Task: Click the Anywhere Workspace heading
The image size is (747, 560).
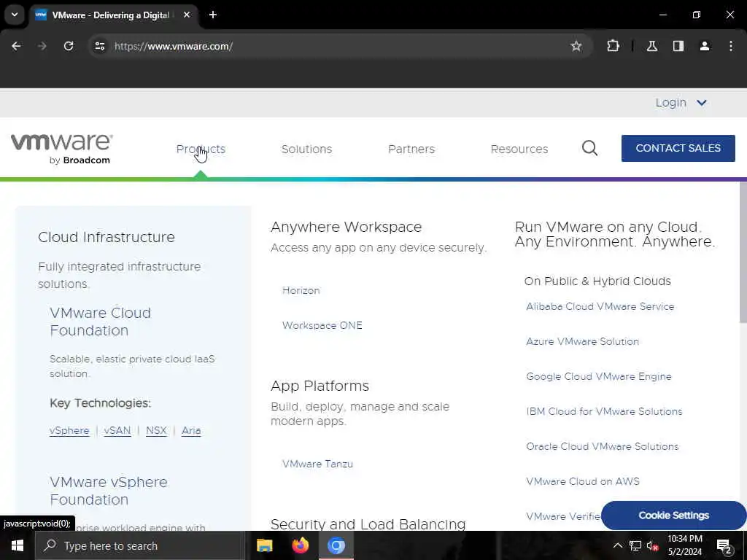Action: click(x=346, y=227)
